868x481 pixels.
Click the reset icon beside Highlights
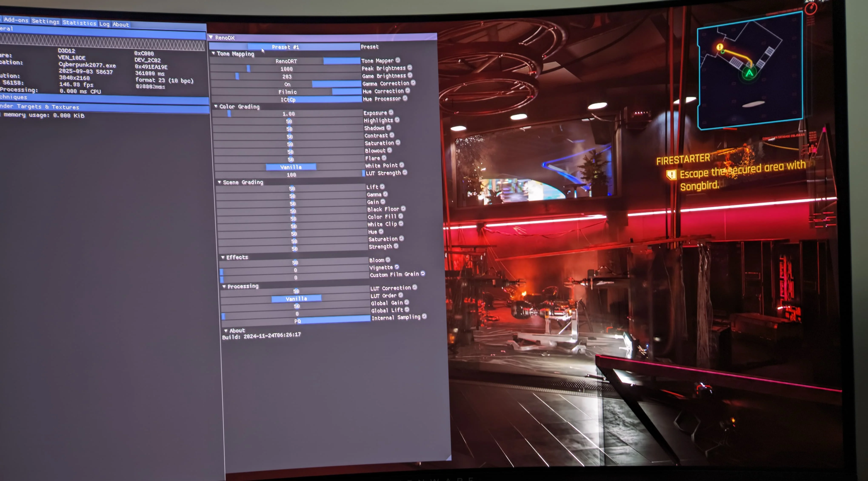pos(397,120)
